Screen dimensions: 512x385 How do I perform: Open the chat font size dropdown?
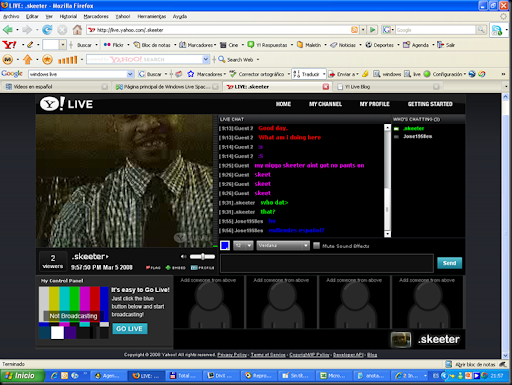coord(243,246)
